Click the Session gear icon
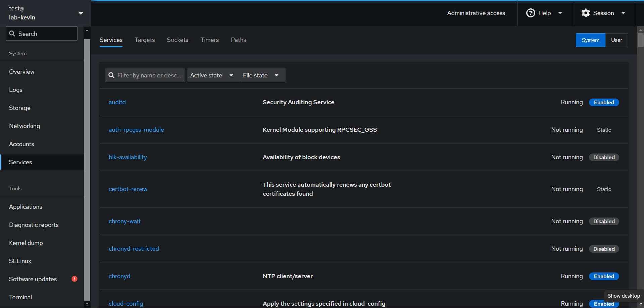 click(586, 13)
